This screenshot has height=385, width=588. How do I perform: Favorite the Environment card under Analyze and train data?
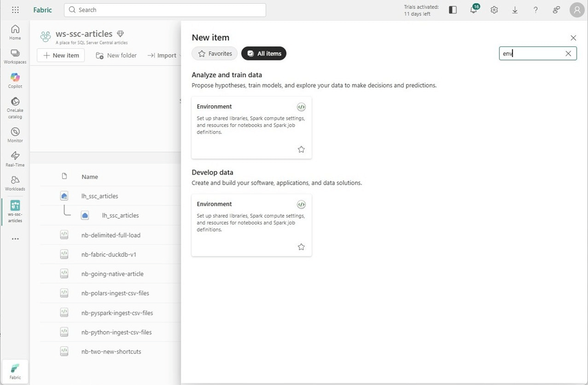tap(301, 149)
